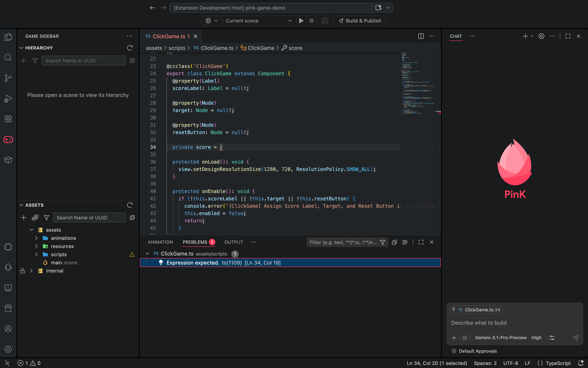Refresh the Assets panel
The width and height of the screenshot is (588, 368).
[x=130, y=205]
